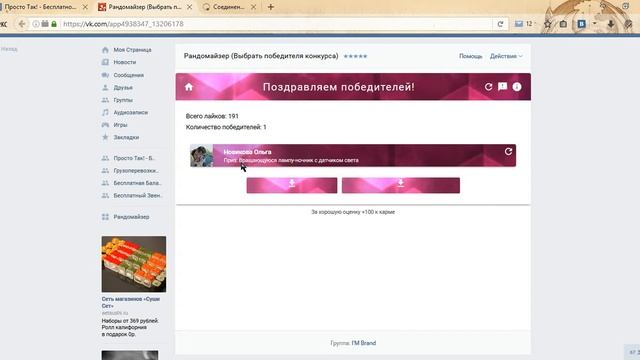Viewport: 640px width, 360px height.
Task: Click the 'За хорошую оценку +100 к карме' text
Action: point(353,212)
